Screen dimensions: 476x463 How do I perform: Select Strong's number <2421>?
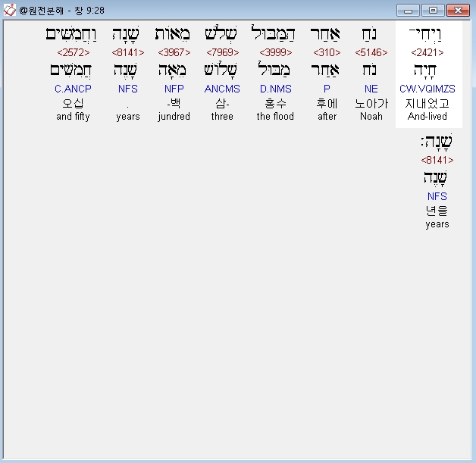tap(427, 52)
